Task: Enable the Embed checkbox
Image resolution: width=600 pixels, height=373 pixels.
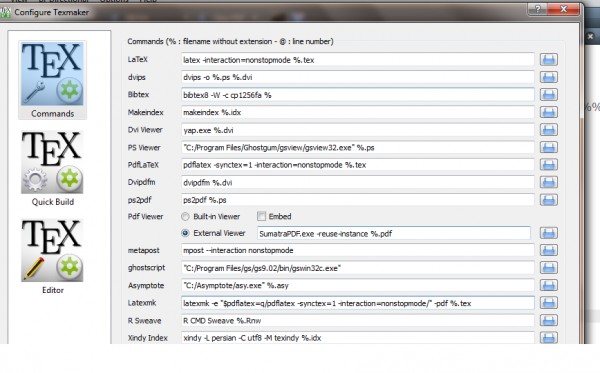Action: pyautogui.click(x=261, y=216)
